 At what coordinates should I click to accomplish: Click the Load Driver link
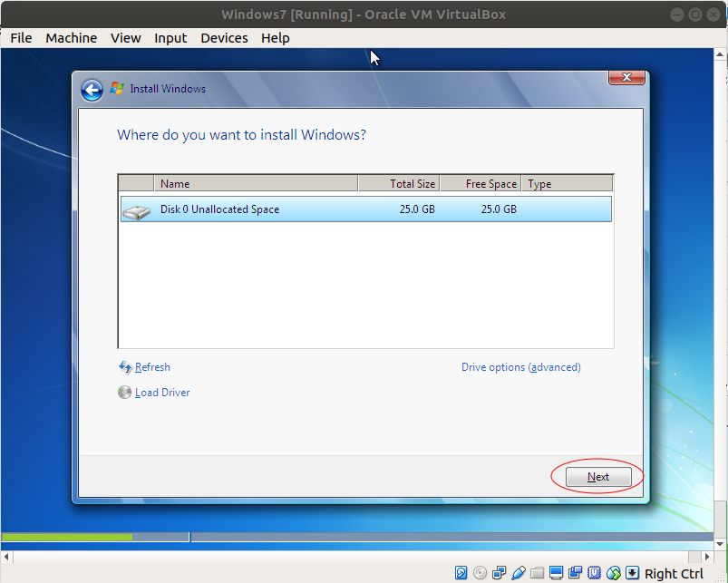[x=162, y=393]
